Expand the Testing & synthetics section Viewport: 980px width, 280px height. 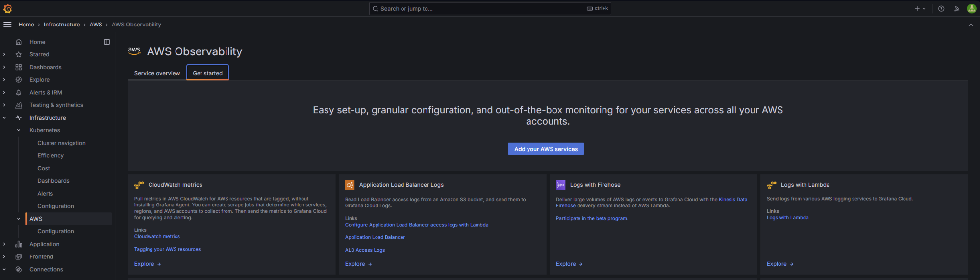4,105
